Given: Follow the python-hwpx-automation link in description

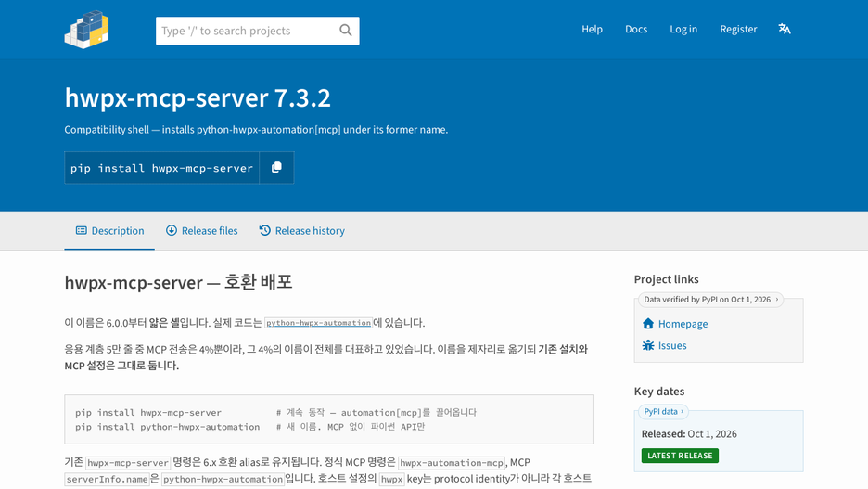Looking at the screenshot, I should [x=318, y=323].
